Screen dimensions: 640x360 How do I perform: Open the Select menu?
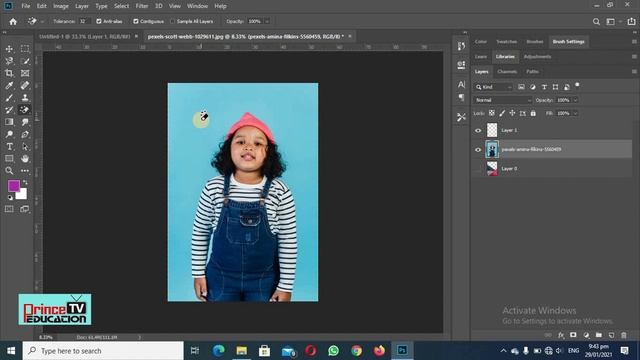click(121, 6)
